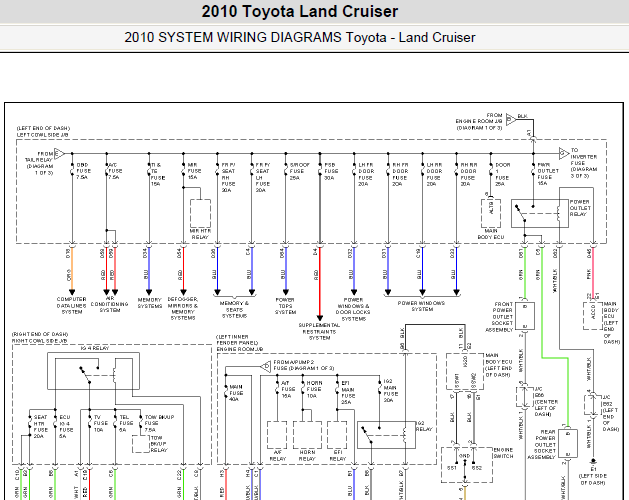Click the PWR OUTLET FUSE 15A label
Image resolution: width=629 pixels, height=500 pixels.
(548, 174)
